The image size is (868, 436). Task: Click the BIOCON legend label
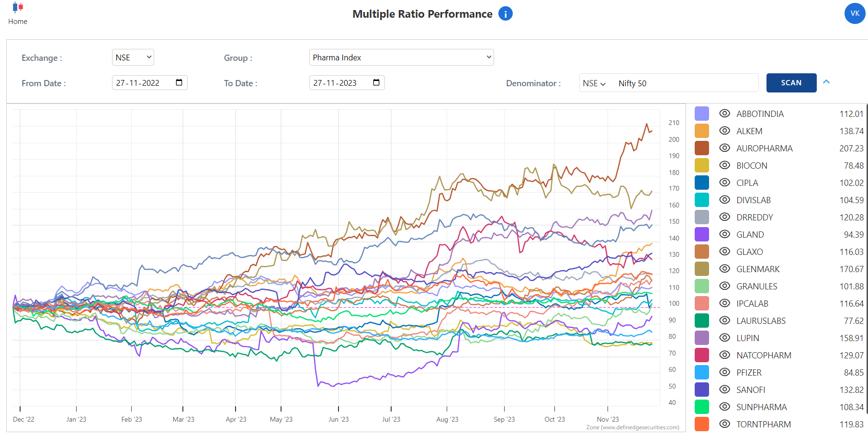(752, 166)
